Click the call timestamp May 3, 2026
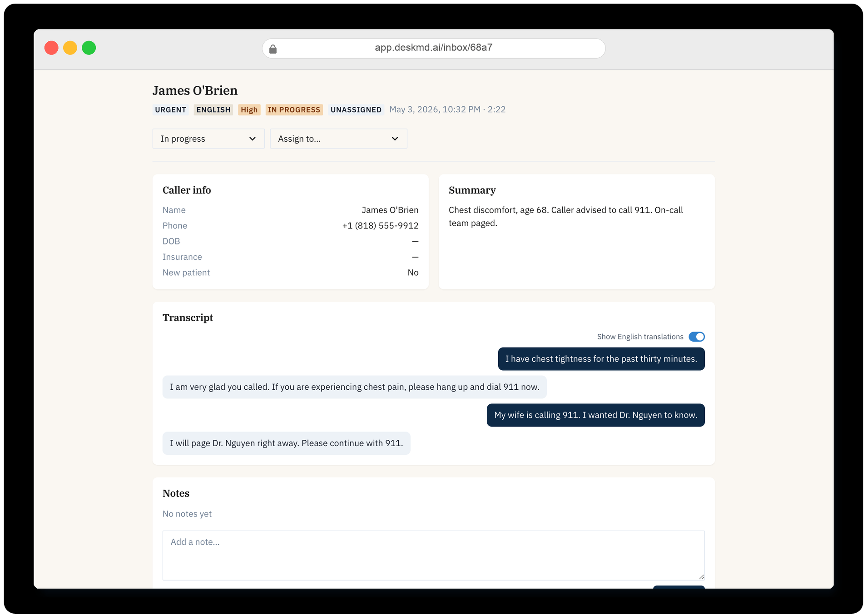Viewport: 867px width, 616px height. [x=447, y=109]
